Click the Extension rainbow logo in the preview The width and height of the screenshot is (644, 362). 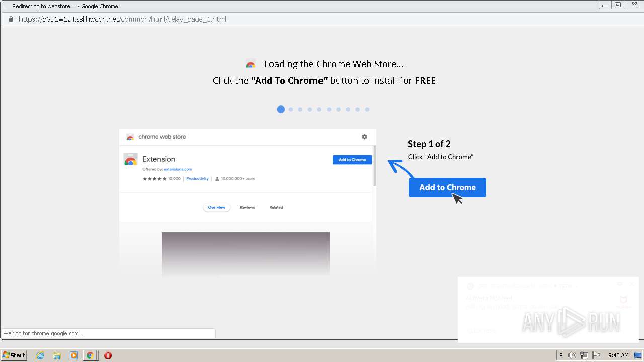pyautogui.click(x=130, y=159)
